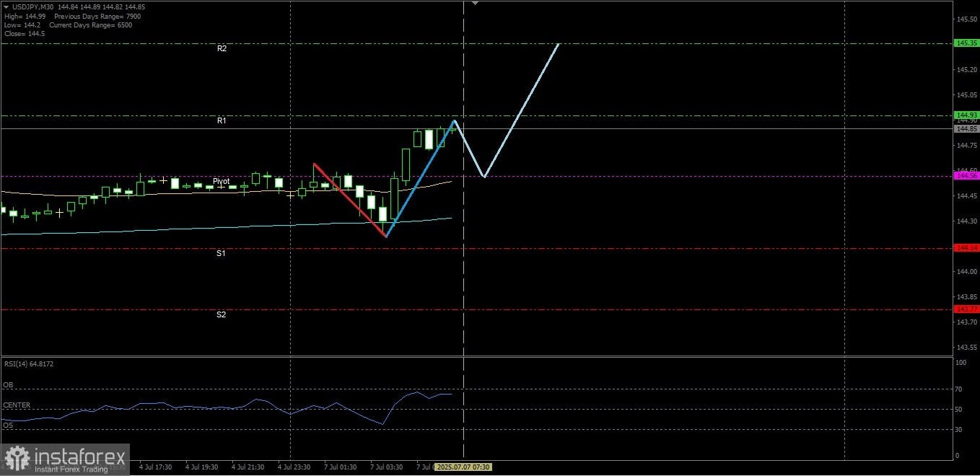This screenshot has width=980, height=476.
Task: Select the Pivot level label
Action: coord(221,181)
